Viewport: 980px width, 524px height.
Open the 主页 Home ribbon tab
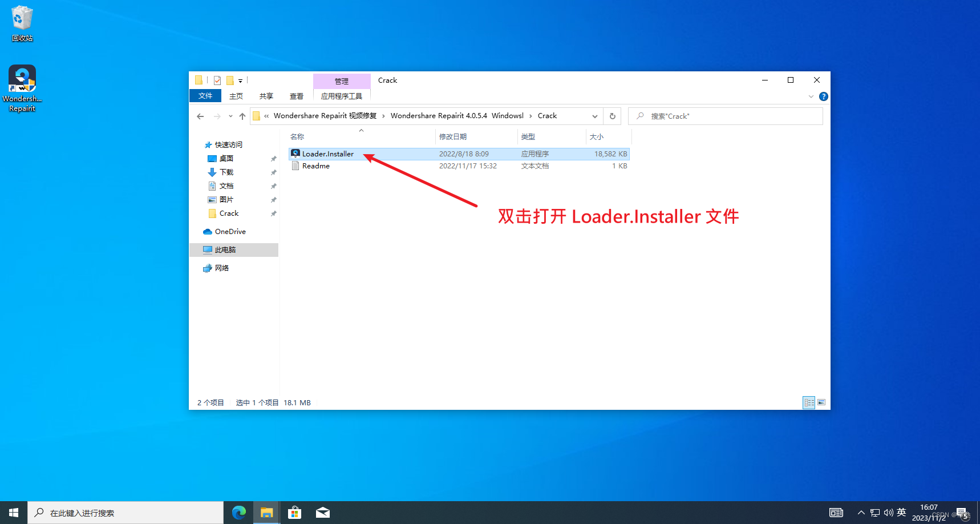coord(236,96)
